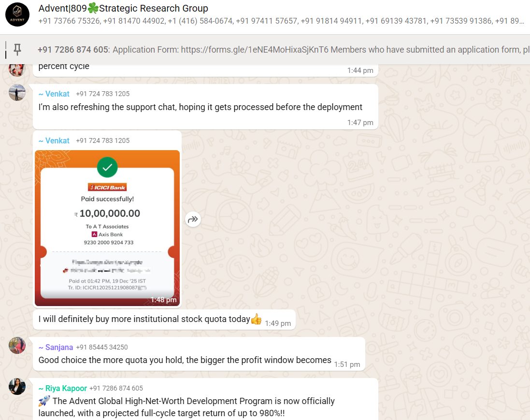Click phone number +91 85445 34250
The width and height of the screenshot is (530, 420).
pyautogui.click(x=102, y=347)
